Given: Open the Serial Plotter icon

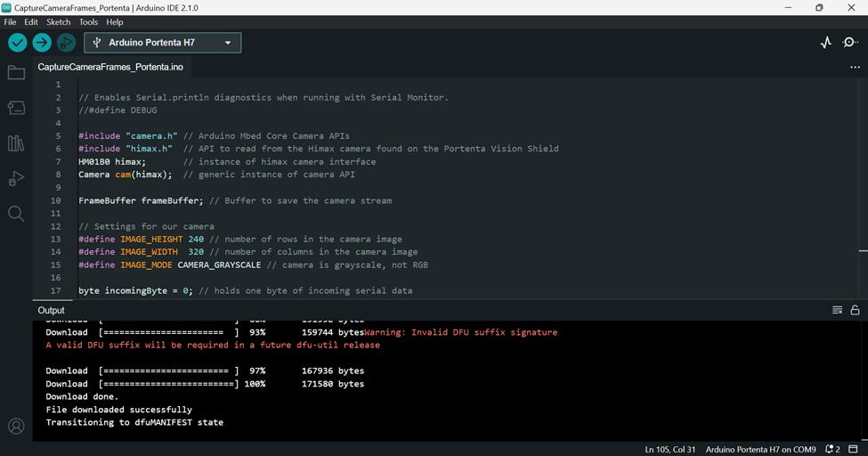Looking at the screenshot, I should click(x=826, y=43).
